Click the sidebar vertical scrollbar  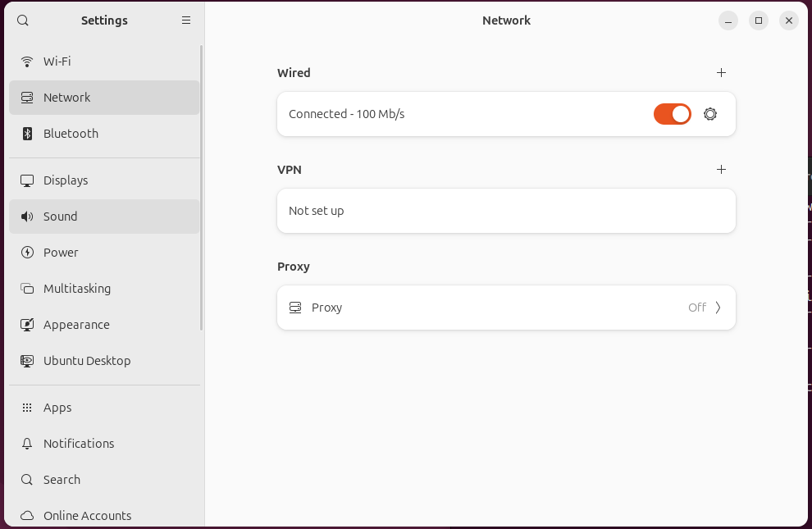click(x=202, y=189)
